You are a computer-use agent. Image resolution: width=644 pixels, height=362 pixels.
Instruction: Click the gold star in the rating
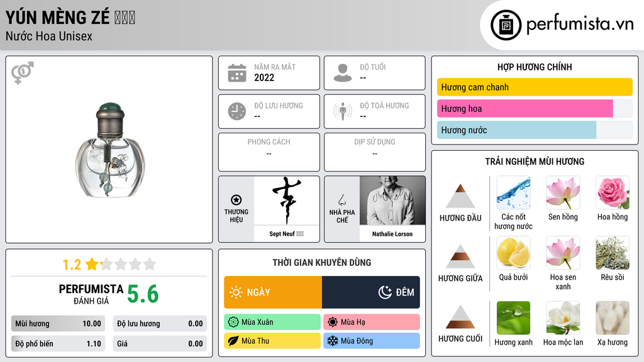click(x=92, y=264)
